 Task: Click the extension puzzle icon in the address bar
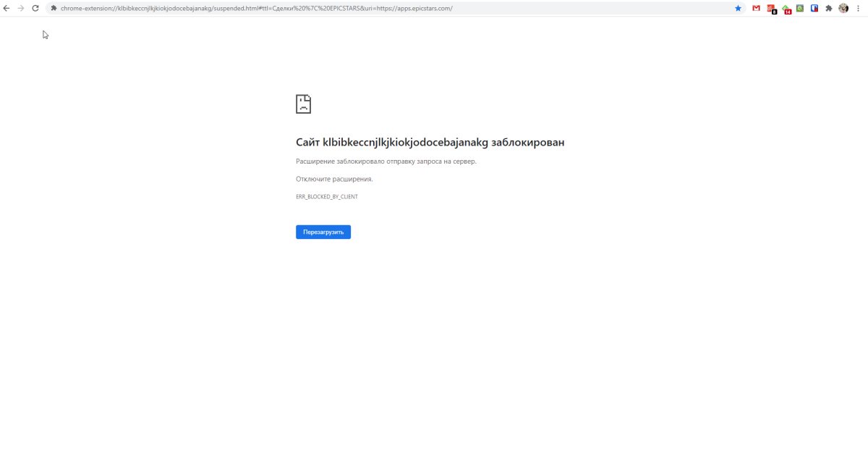(54, 8)
